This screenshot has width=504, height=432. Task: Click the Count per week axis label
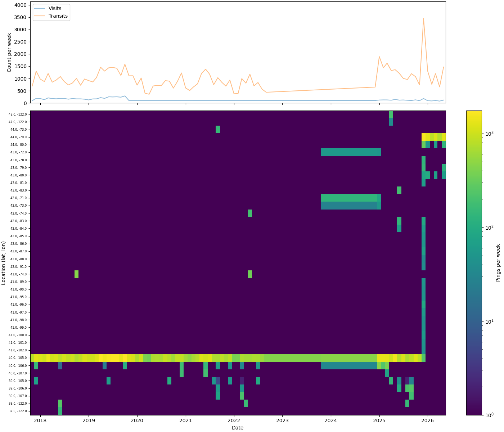coord(9,53)
